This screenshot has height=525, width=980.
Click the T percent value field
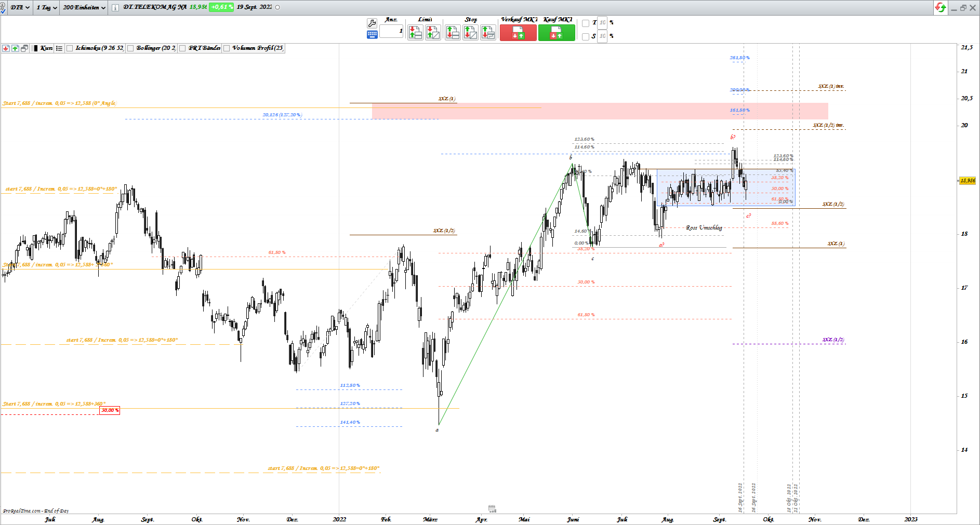click(602, 23)
